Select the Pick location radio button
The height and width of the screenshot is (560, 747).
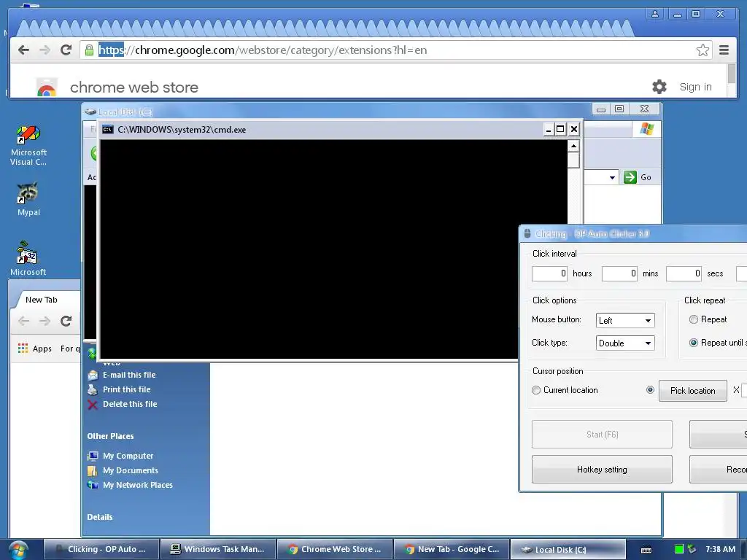[650, 390]
